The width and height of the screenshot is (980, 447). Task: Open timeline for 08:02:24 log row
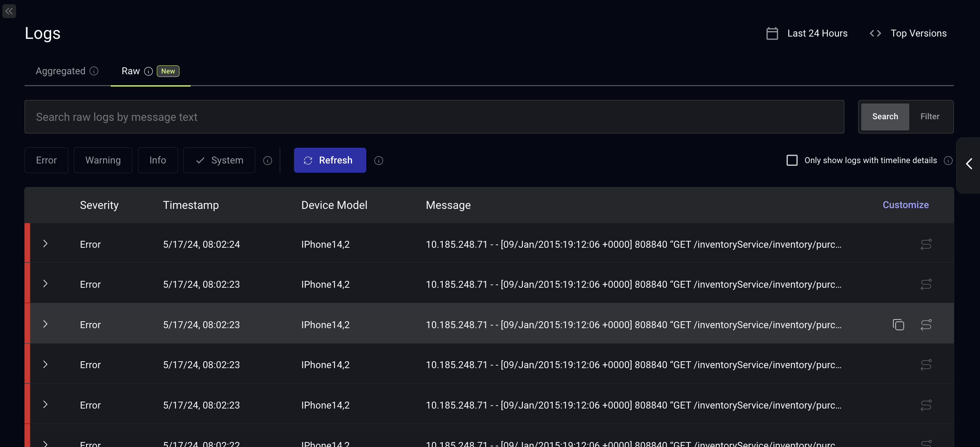926,244
